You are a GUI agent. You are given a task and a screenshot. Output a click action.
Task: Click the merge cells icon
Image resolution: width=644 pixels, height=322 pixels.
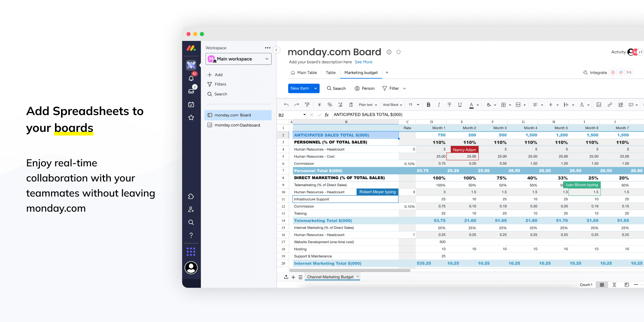(x=518, y=105)
